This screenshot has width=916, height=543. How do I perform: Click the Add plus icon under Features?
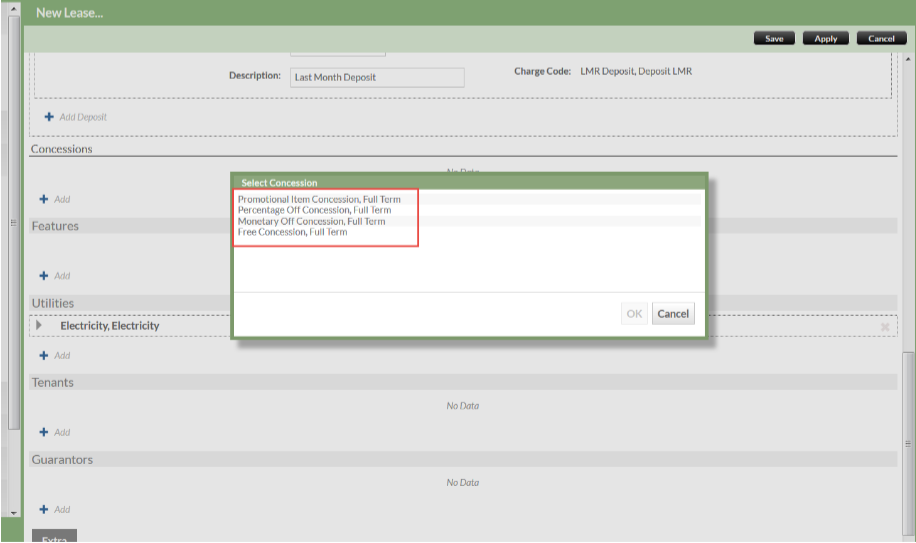click(44, 276)
